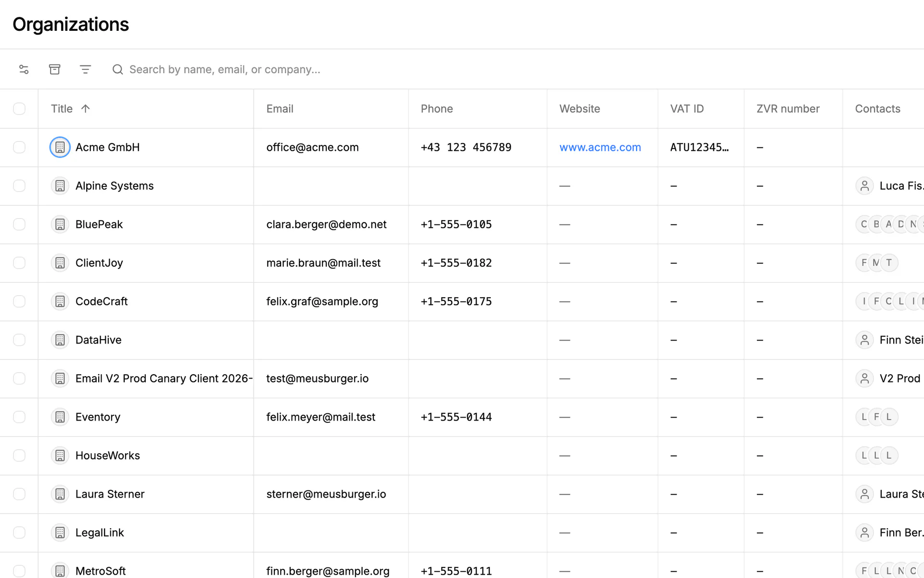Focus the search by name field
The width and height of the screenshot is (924, 578).
[x=225, y=69]
